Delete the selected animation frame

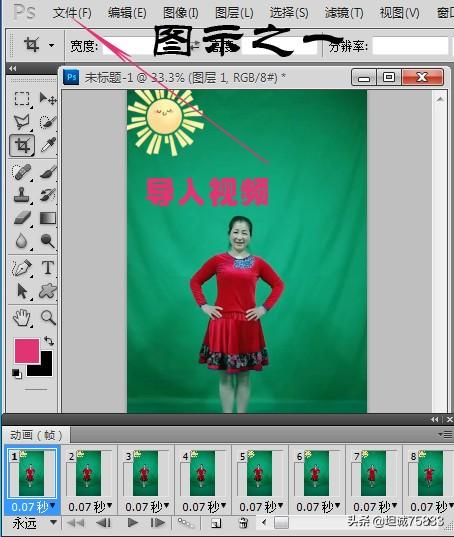pyautogui.click(x=243, y=523)
